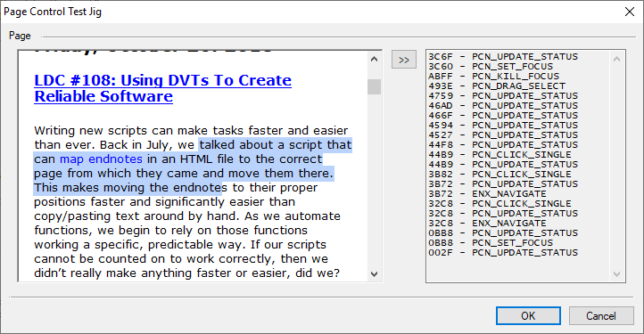Click the >> button beside the page
The height and width of the screenshot is (334, 644).
coord(404,60)
